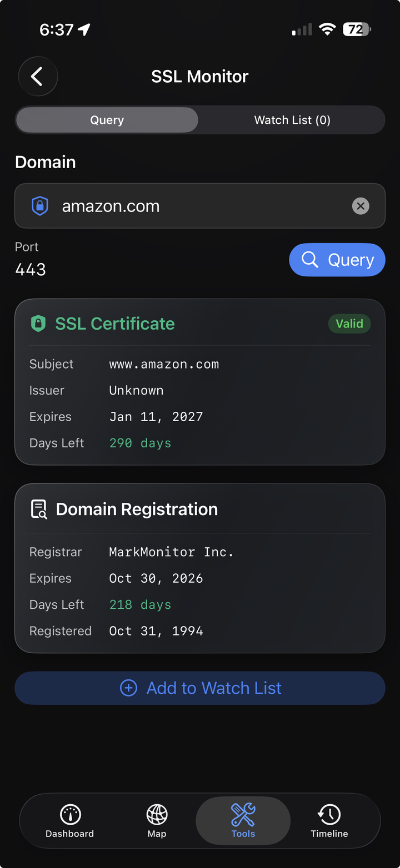The image size is (400, 868).
Task: Switch to the Query segment
Action: (x=107, y=120)
